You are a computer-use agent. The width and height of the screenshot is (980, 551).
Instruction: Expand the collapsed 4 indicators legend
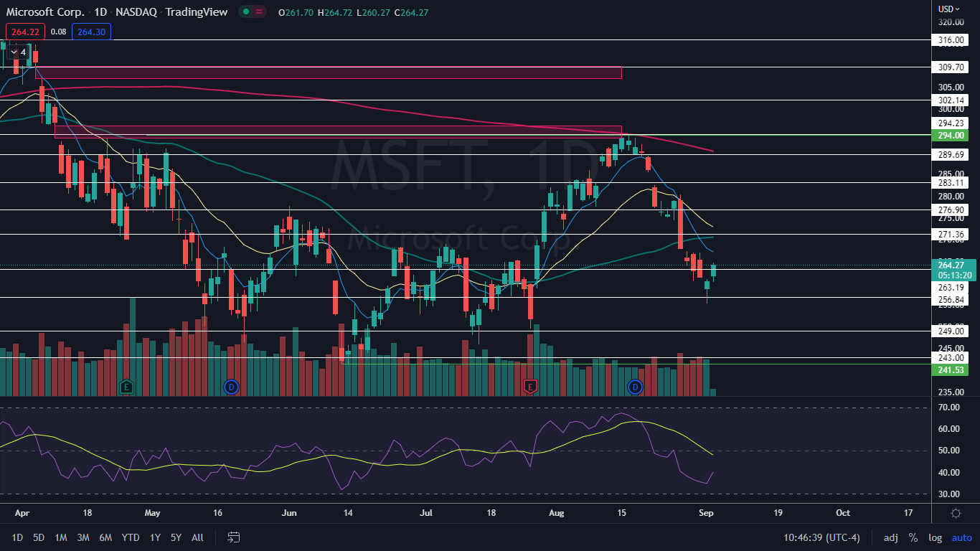point(18,52)
